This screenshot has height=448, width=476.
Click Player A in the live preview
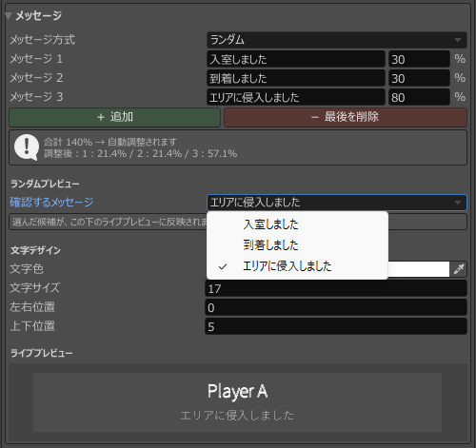tap(237, 391)
